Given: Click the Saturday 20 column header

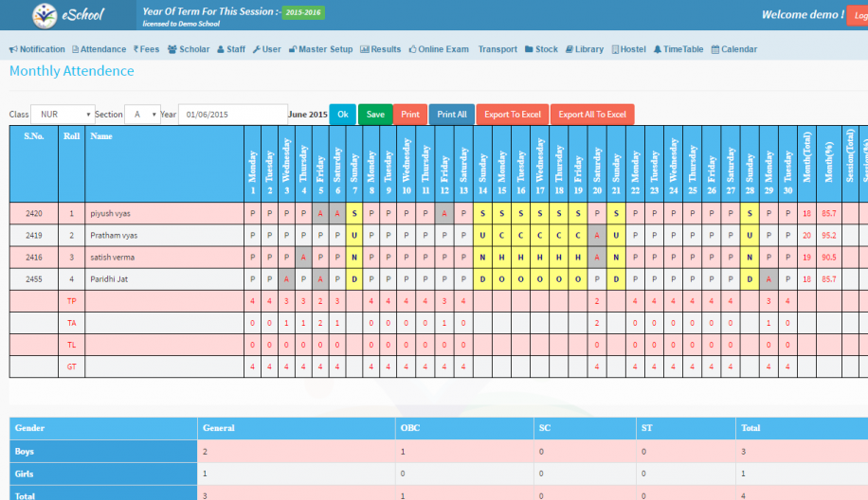Looking at the screenshot, I should click(597, 164).
